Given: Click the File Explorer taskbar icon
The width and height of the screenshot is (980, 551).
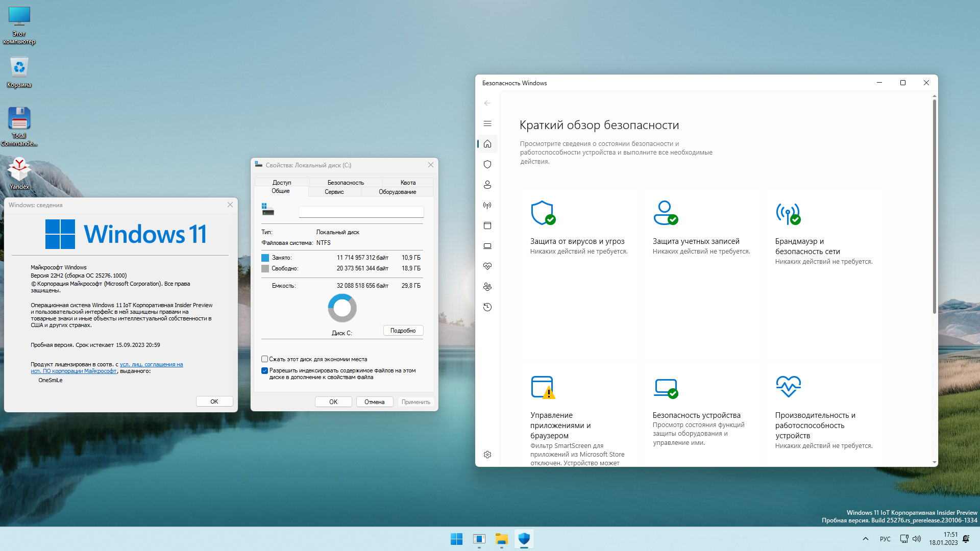Looking at the screenshot, I should [x=502, y=539].
